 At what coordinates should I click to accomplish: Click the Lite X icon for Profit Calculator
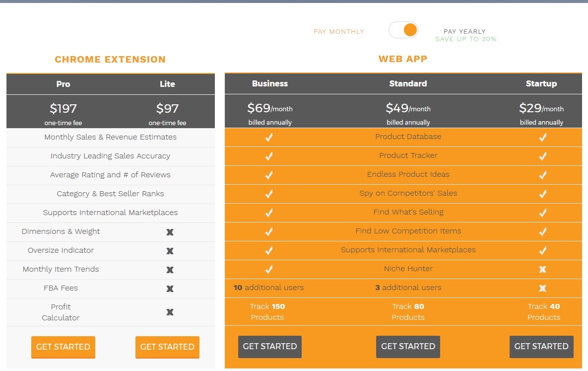pyautogui.click(x=170, y=312)
